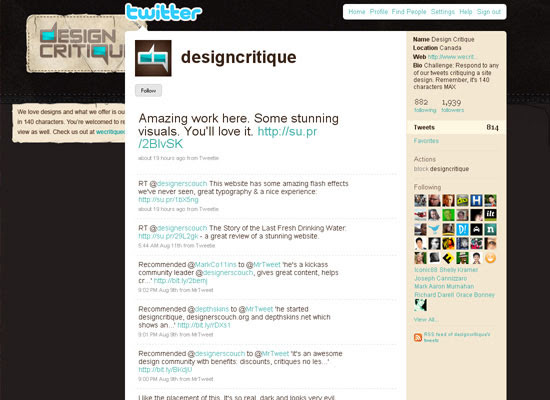Open @designerscouch in the 'amazing flash effects' tweet
The height and width of the screenshot is (400, 550).
[x=182, y=184]
